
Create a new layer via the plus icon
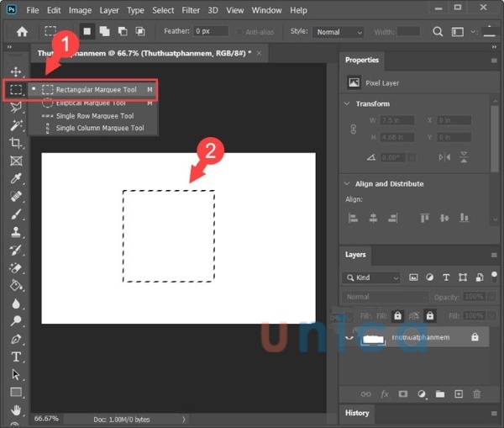click(459, 394)
